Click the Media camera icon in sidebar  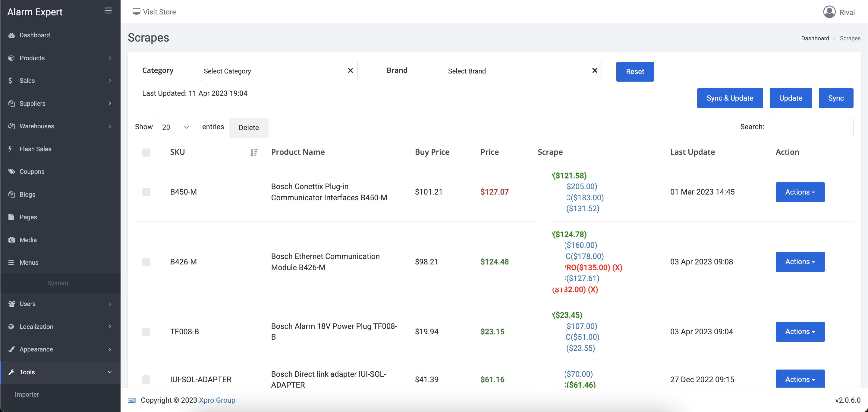[x=12, y=240]
